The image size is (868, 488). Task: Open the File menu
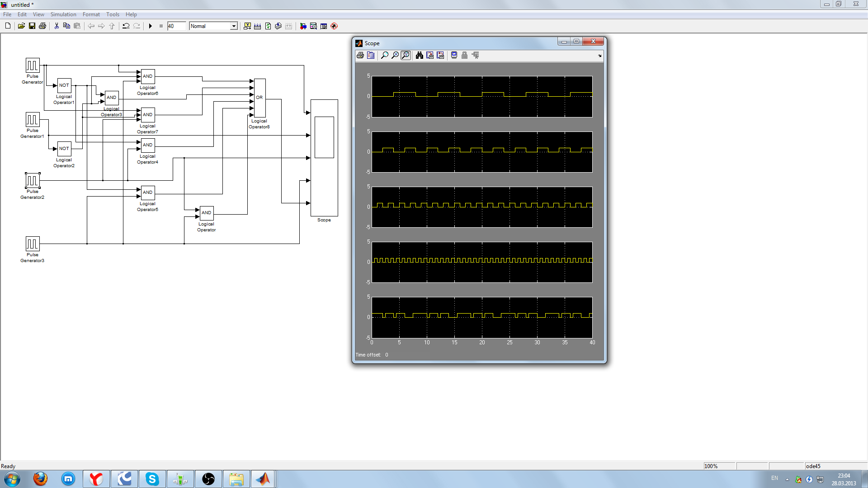click(7, 14)
